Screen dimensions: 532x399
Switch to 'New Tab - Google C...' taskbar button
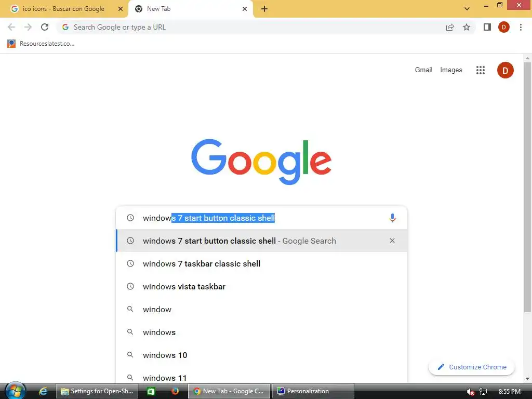(229, 391)
